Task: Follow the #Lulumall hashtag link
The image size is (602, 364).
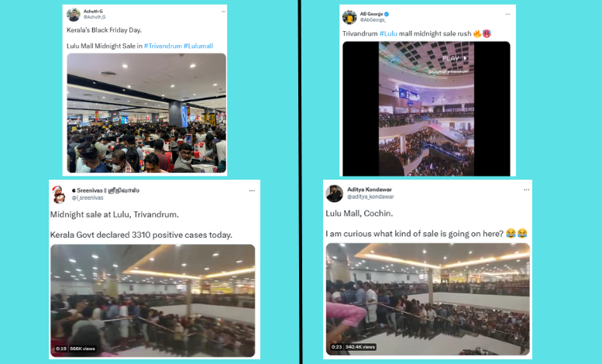Action: click(198, 46)
